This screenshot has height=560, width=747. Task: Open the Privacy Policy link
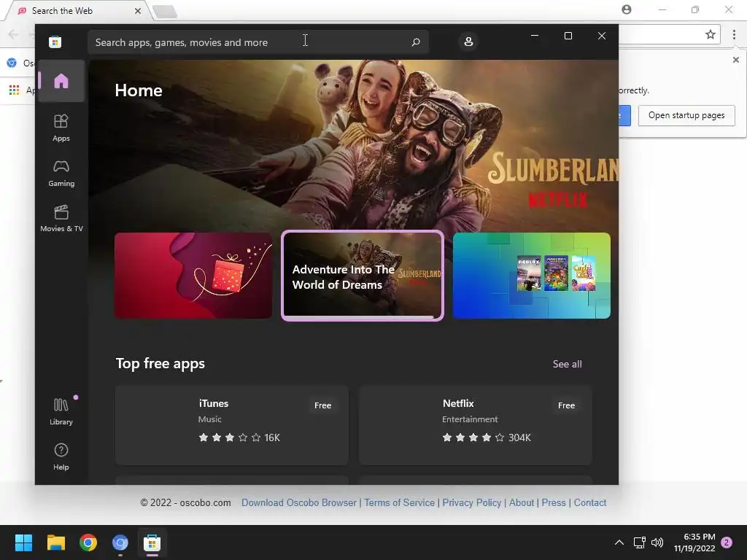pos(472,502)
